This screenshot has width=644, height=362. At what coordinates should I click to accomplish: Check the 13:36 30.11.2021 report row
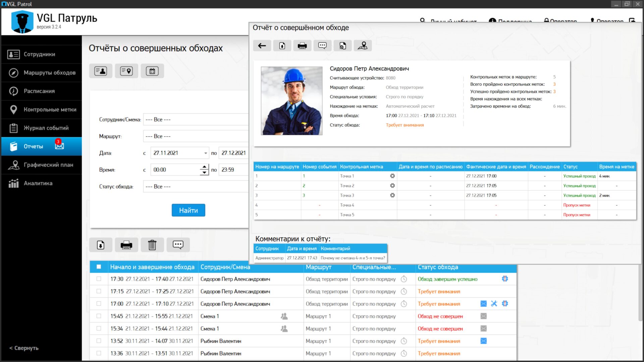point(99,353)
